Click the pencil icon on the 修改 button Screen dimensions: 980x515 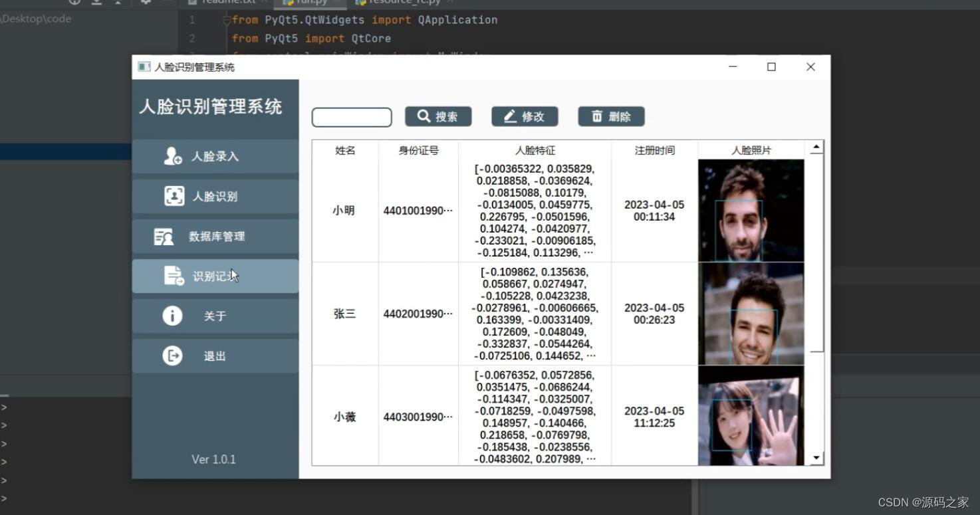click(511, 116)
